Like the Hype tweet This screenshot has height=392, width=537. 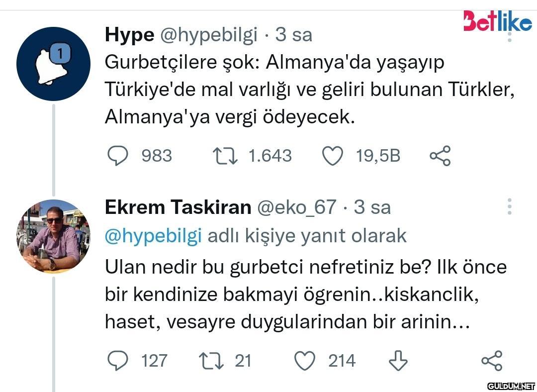tap(333, 156)
